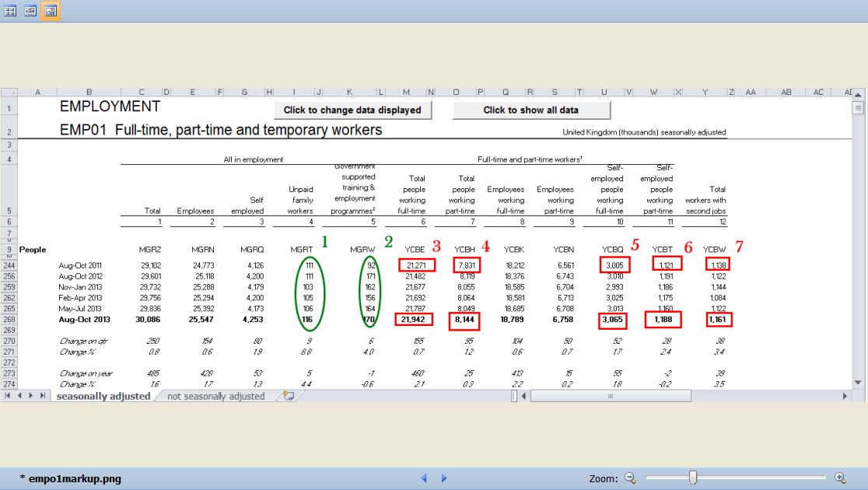Go to previous picture arrow
This screenshot has height=490, width=868.
click(x=424, y=478)
